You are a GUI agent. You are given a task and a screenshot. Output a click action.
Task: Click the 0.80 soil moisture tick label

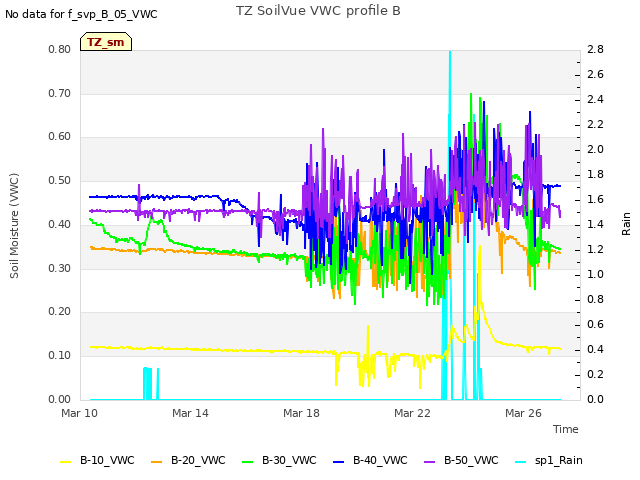coord(60,49)
